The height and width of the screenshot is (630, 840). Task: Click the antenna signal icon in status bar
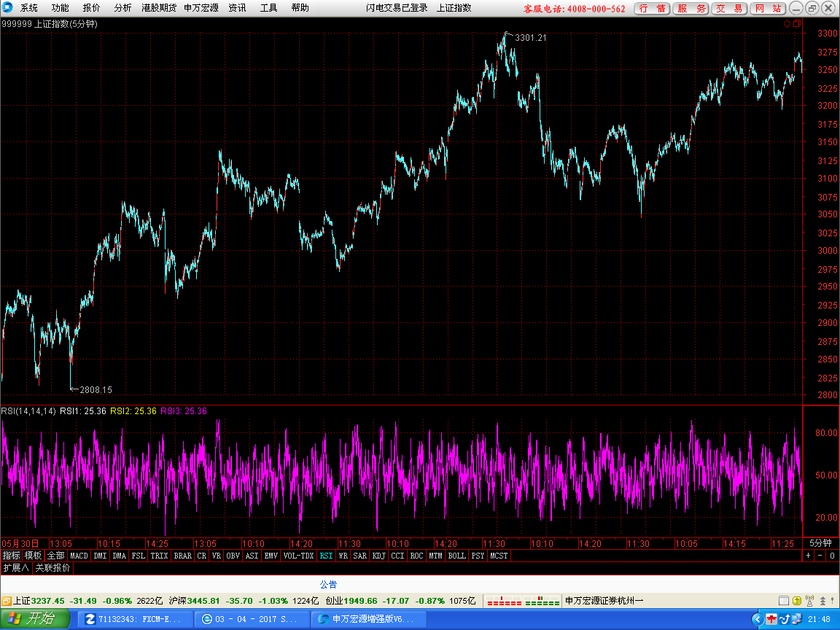(x=809, y=601)
